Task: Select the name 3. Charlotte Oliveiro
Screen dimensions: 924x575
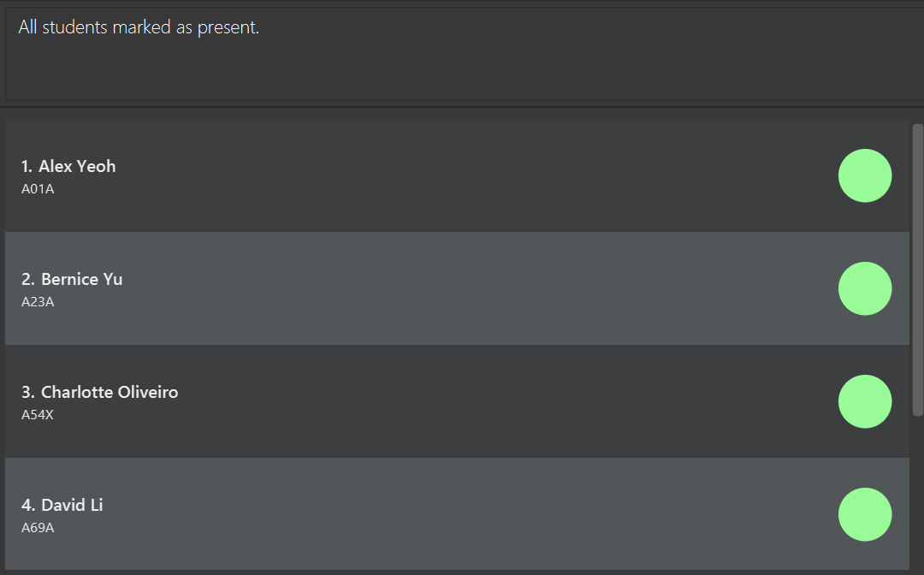Action: coord(99,392)
